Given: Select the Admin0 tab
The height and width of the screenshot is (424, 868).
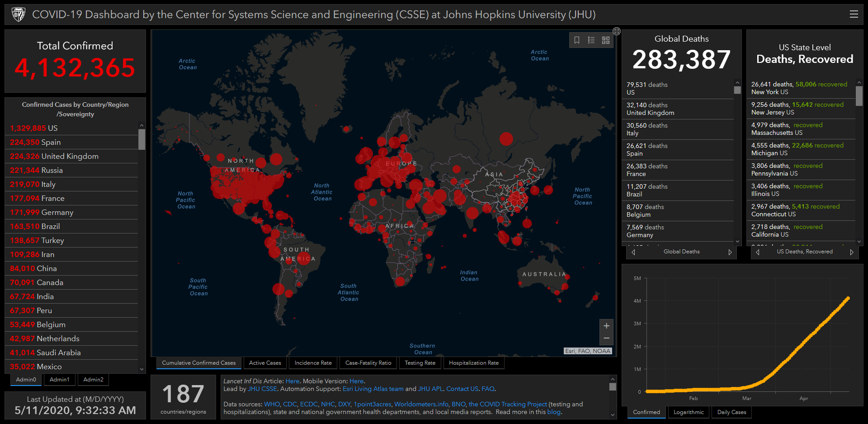Looking at the screenshot, I should (x=26, y=380).
